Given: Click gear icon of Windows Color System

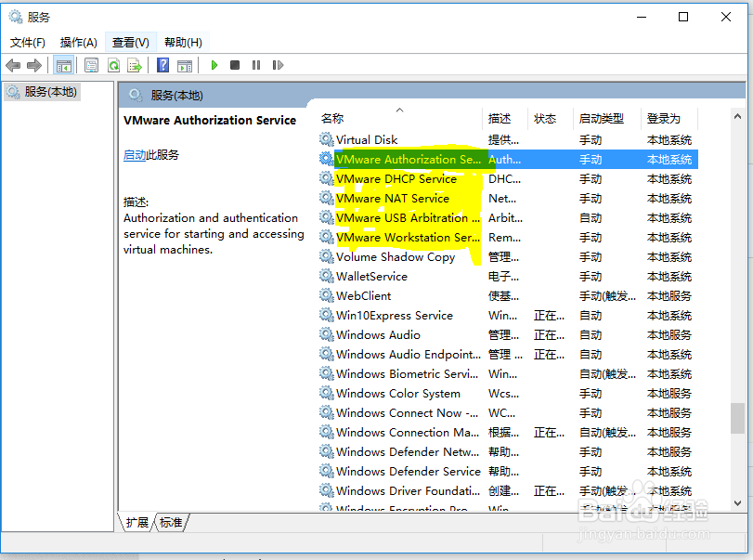Looking at the screenshot, I should click(x=327, y=394).
